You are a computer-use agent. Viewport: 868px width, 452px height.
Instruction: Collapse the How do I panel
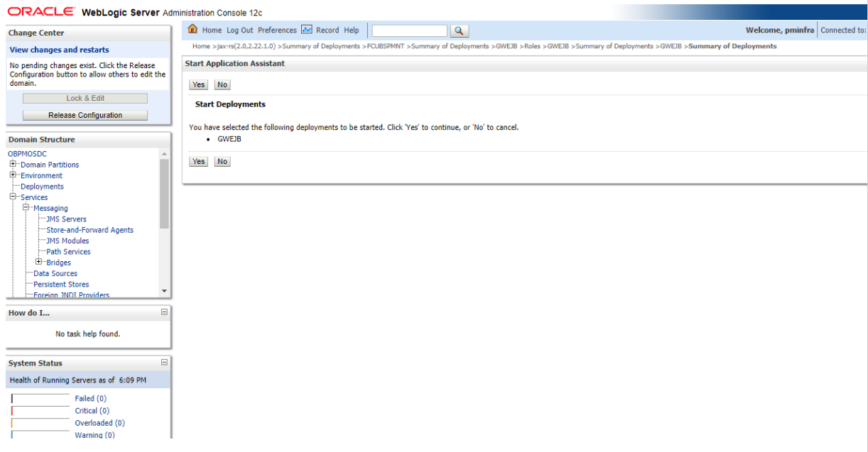165,312
